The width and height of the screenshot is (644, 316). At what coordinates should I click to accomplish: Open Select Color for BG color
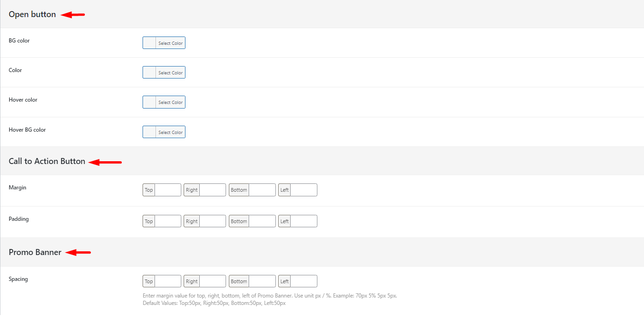coord(170,43)
